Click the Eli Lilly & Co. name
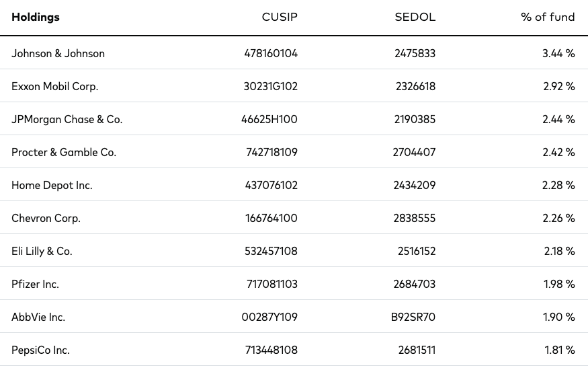The width and height of the screenshot is (588, 372). (x=42, y=251)
